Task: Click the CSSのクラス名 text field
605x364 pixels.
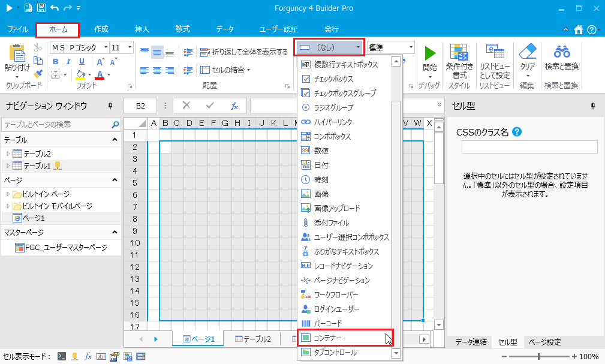Action: coord(529,147)
